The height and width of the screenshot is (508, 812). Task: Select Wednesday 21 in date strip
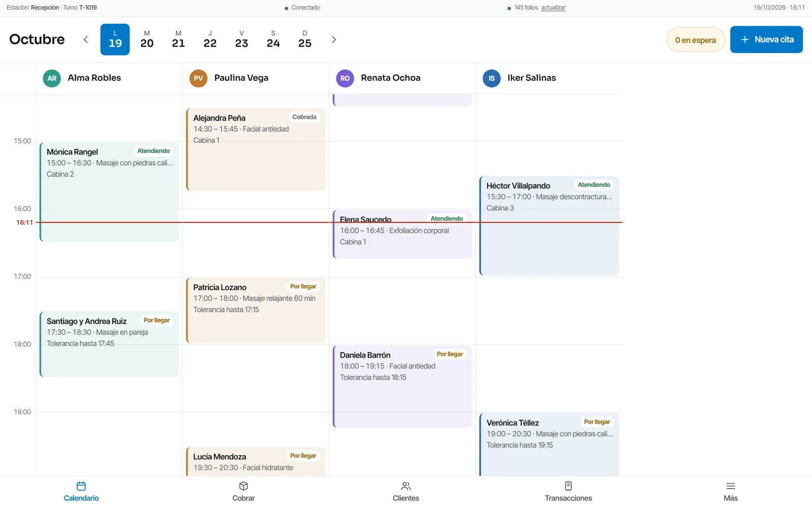tap(178, 40)
